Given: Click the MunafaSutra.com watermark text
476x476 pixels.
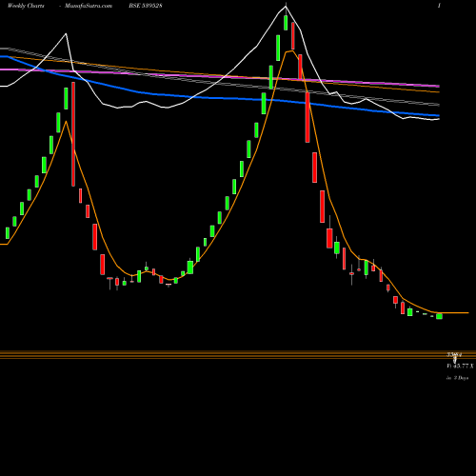Looking at the screenshot, I should 89,6.
